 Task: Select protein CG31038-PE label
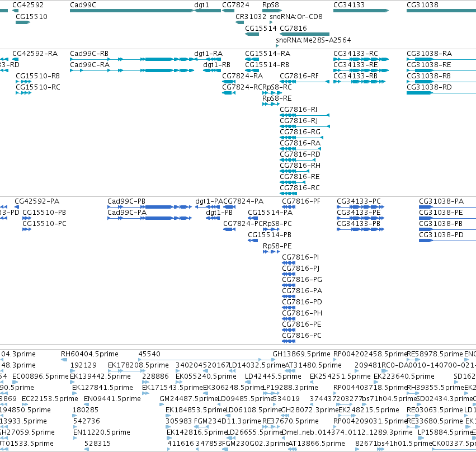(441, 213)
